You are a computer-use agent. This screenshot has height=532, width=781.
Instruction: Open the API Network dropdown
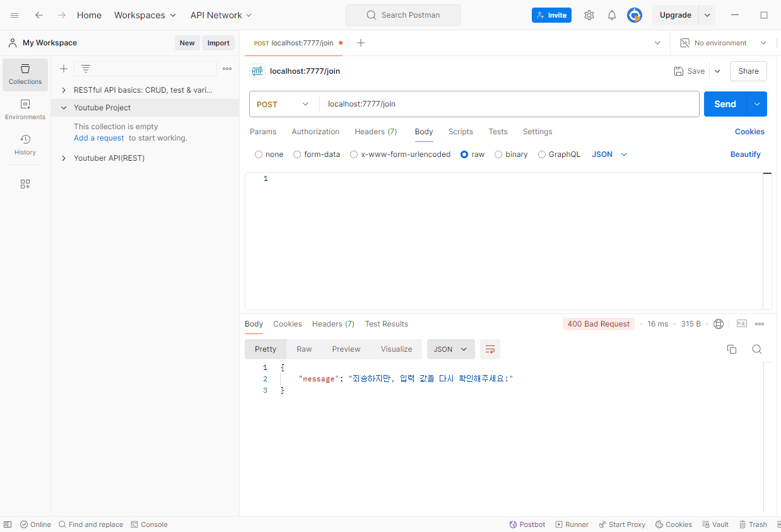pyautogui.click(x=221, y=15)
